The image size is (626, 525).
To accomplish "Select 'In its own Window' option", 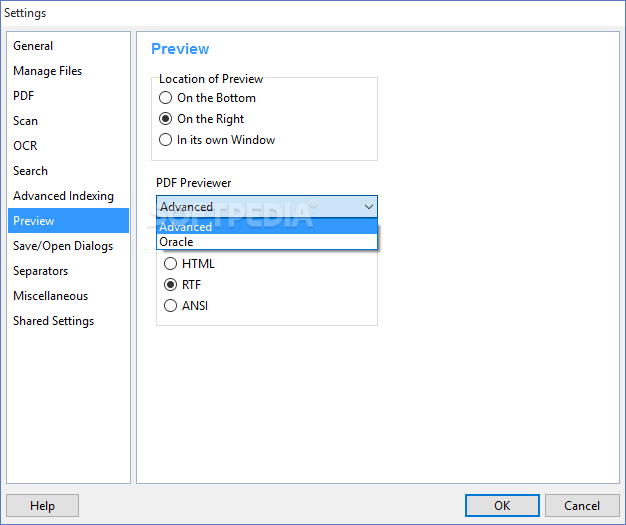I will point(166,140).
